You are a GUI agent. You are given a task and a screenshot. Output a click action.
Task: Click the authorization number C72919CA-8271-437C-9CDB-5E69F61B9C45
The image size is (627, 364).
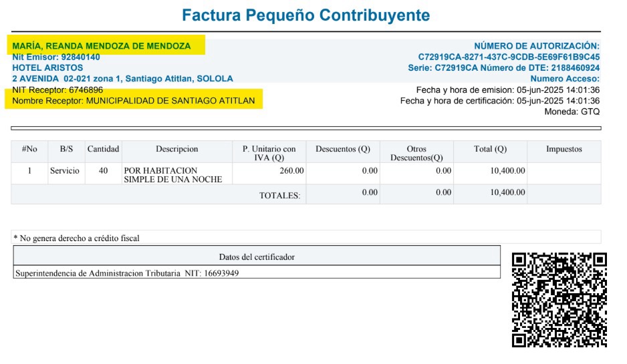tap(509, 57)
